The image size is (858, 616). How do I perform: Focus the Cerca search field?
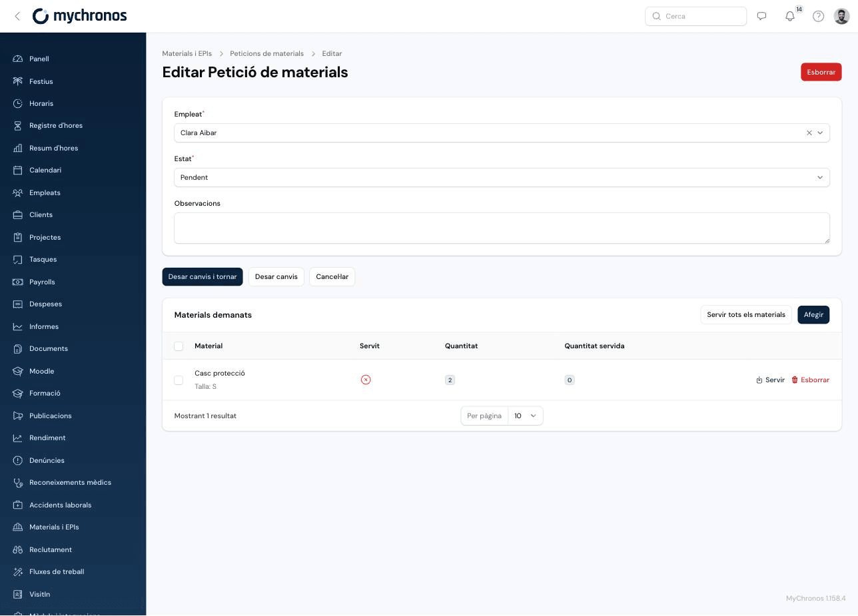[695, 16]
